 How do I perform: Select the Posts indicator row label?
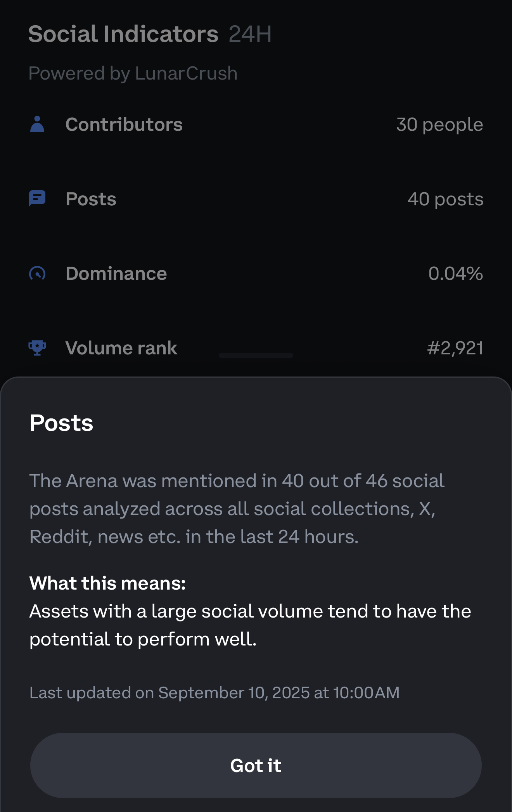(x=91, y=199)
